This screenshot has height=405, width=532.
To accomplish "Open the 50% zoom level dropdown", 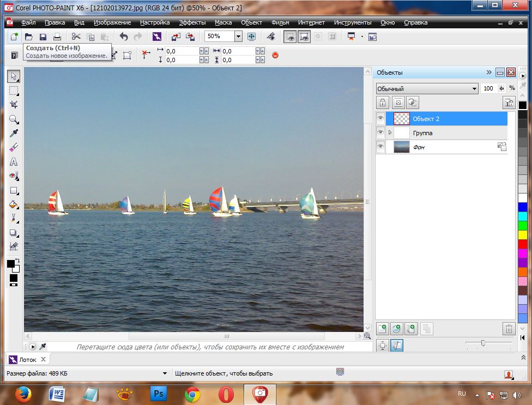I will click(x=238, y=37).
